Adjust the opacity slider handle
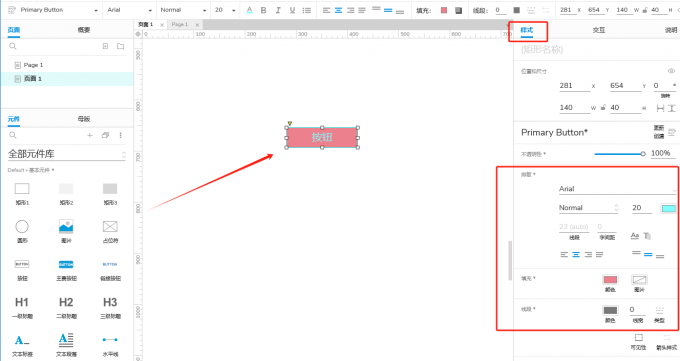 [643, 154]
